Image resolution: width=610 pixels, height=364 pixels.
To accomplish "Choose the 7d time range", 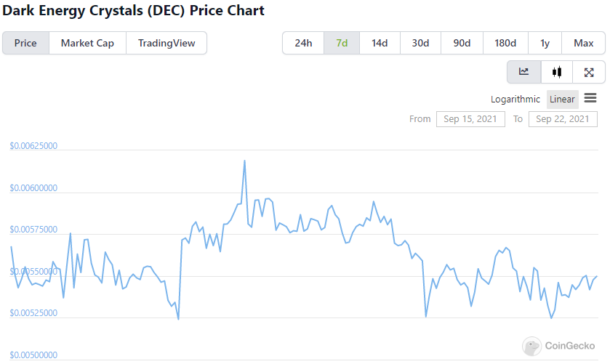I will (x=342, y=43).
